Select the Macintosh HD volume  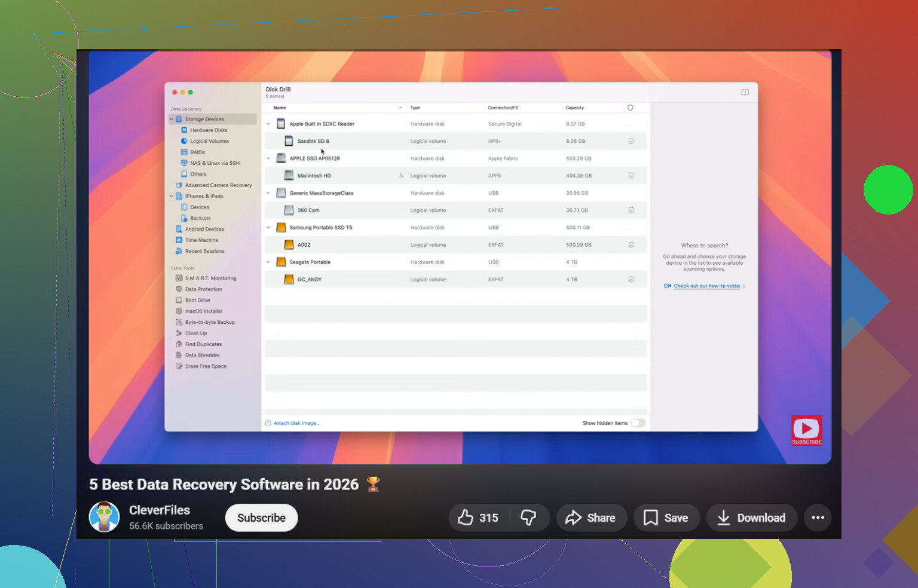point(456,176)
